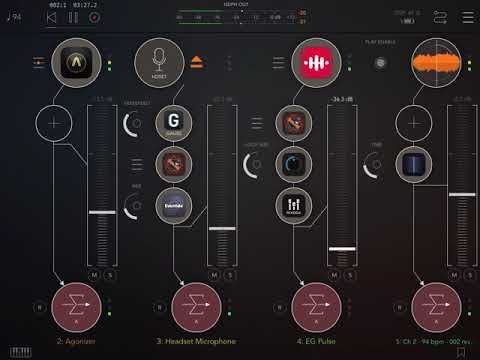This screenshot has height=360, width=480.
Task: Expand parameter list beside Agonizer node
Action: click(x=39, y=63)
